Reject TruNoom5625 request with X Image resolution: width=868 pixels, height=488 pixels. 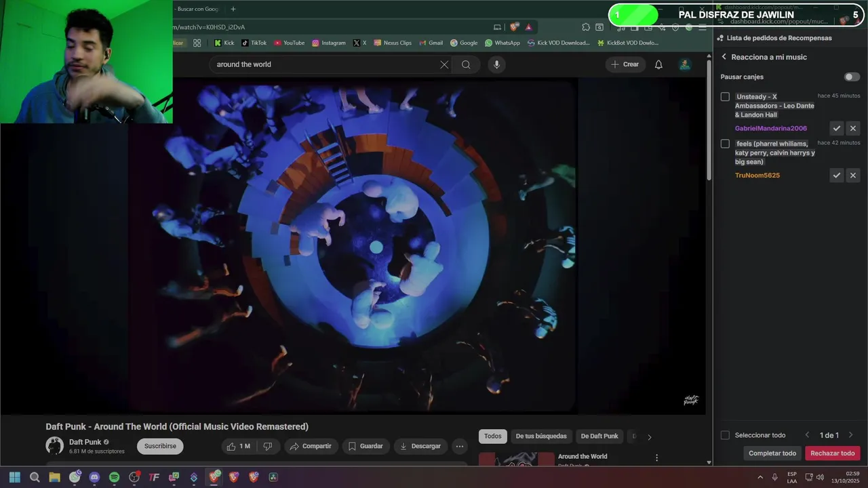point(853,176)
